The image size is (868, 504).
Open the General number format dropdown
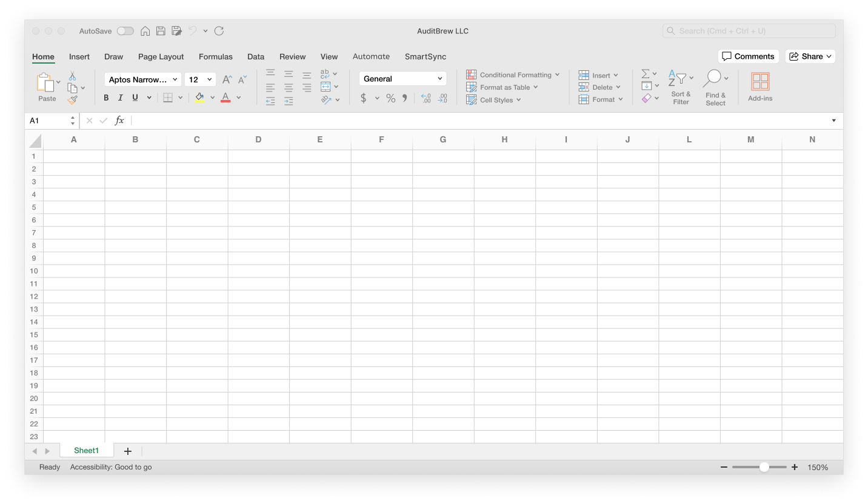(x=402, y=78)
